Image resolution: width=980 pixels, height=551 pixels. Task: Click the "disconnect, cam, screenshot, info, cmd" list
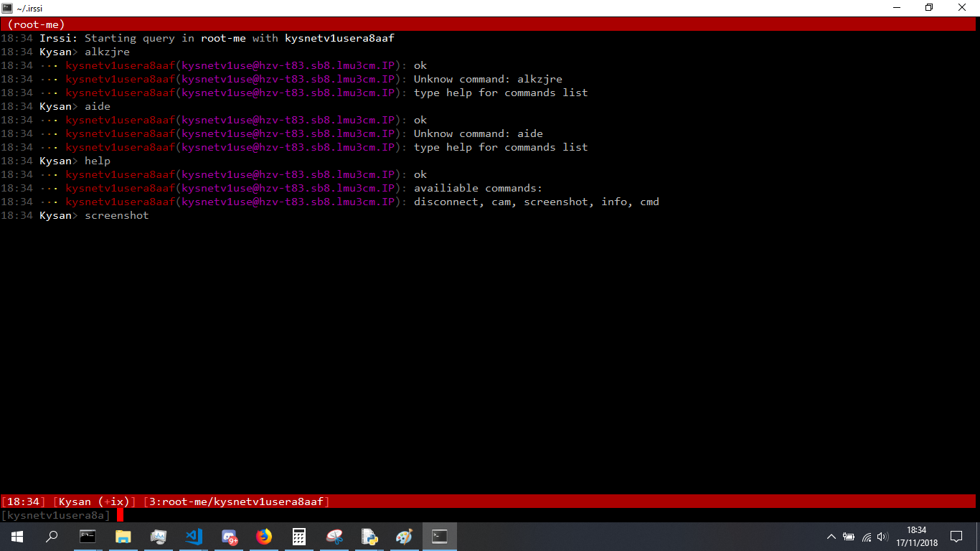point(537,202)
